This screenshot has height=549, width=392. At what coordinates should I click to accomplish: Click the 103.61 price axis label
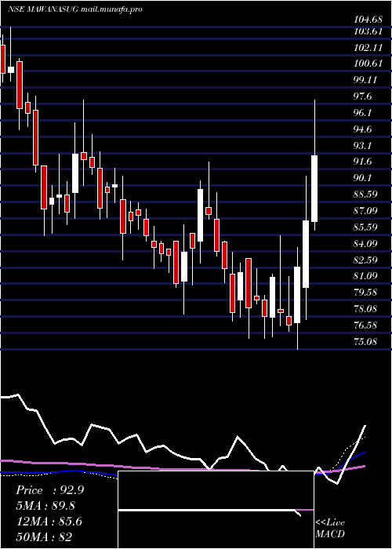[368, 31]
